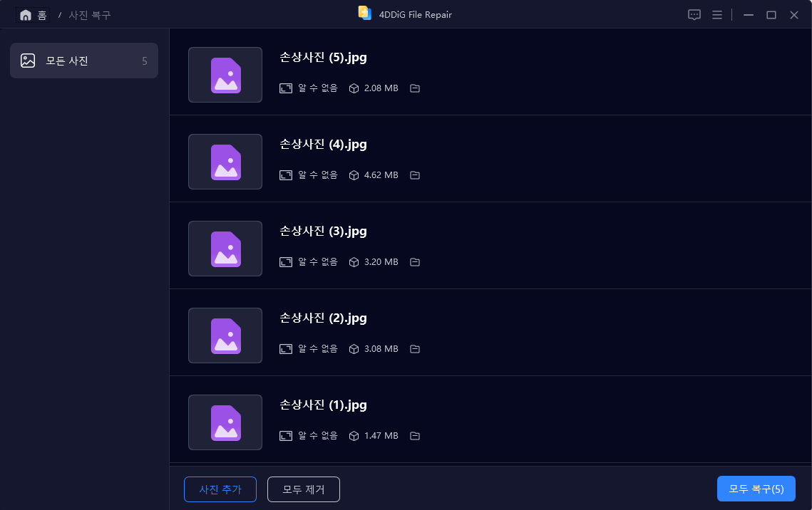812x510 pixels.
Task: Click the 4.62 MB size value
Action: pyautogui.click(x=381, y=175)
